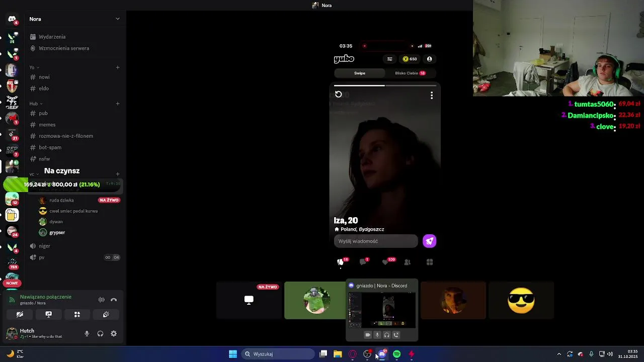This screenshot has height=362, width=644.
Task: Switch to the Blisko Ciebie tab
Action: [410, 73]
